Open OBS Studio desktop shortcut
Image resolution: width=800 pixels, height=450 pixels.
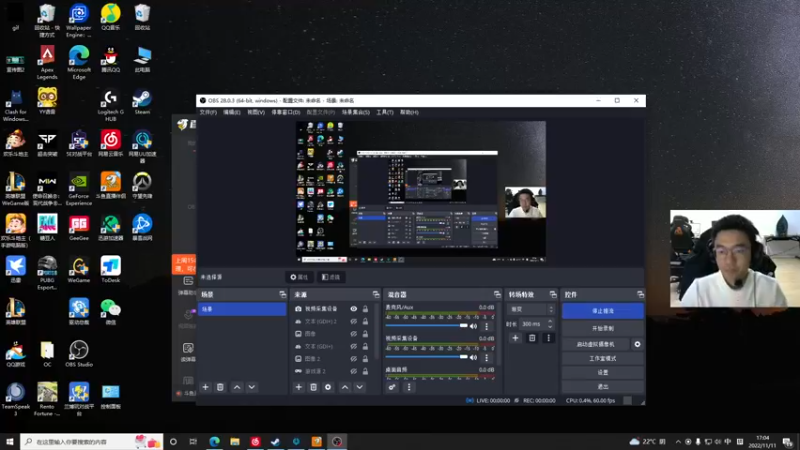click(79, 354)
